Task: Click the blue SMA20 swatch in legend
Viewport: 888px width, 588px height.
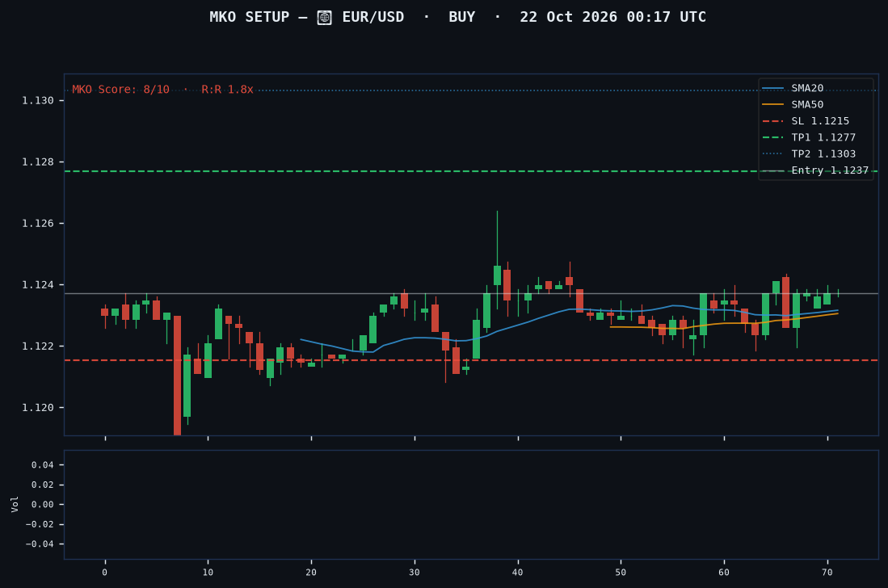Action: (x=773, y=88)
